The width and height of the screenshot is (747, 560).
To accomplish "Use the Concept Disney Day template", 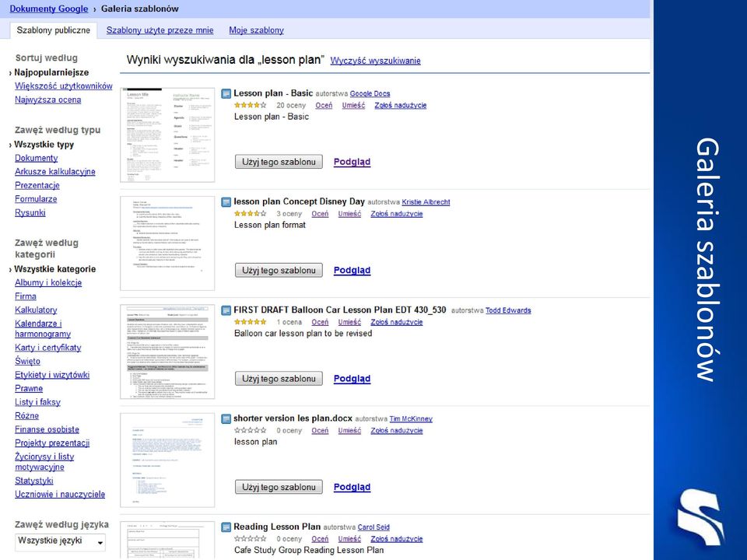I will tap(279, 271).
